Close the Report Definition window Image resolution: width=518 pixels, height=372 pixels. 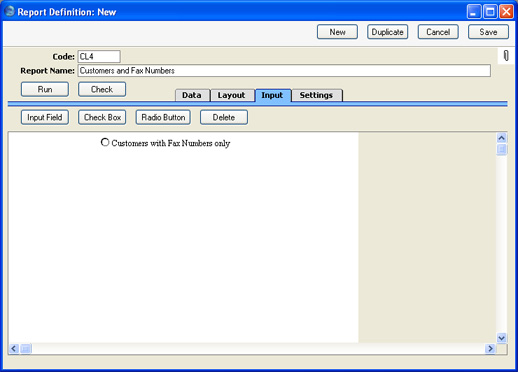(x=507, y=12)
